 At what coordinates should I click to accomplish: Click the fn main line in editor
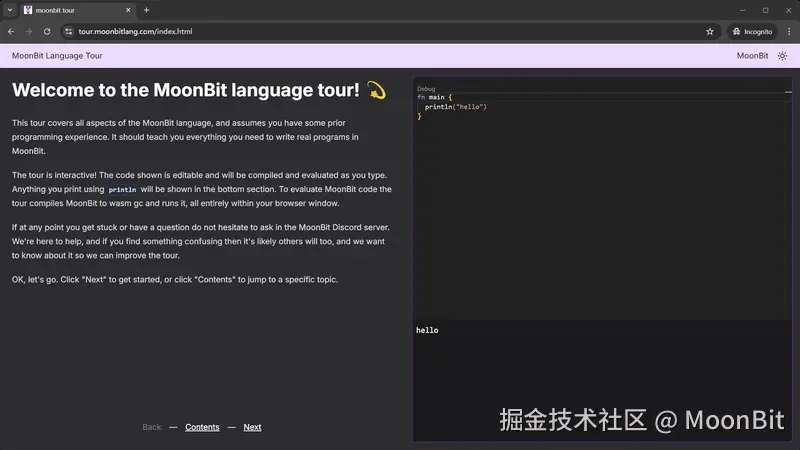[x=435, y=97]
